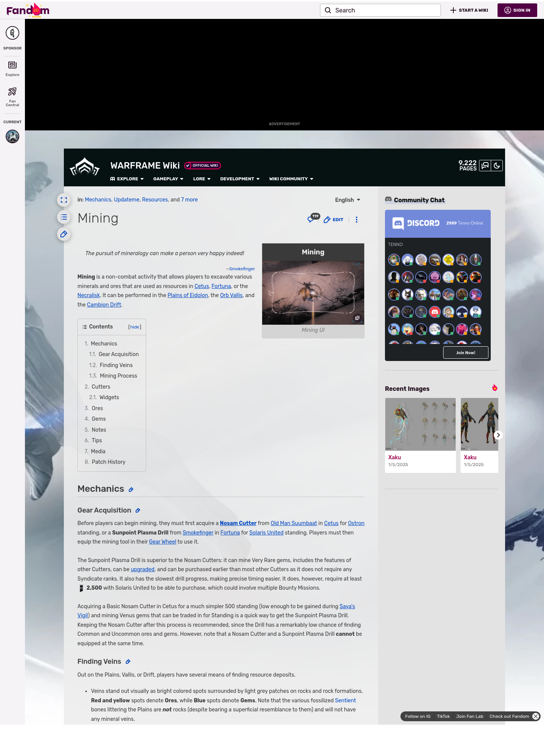Viewport: 544px width, 756px height.
Task: Show 7 more categories
Action: (x=189, y=200)
